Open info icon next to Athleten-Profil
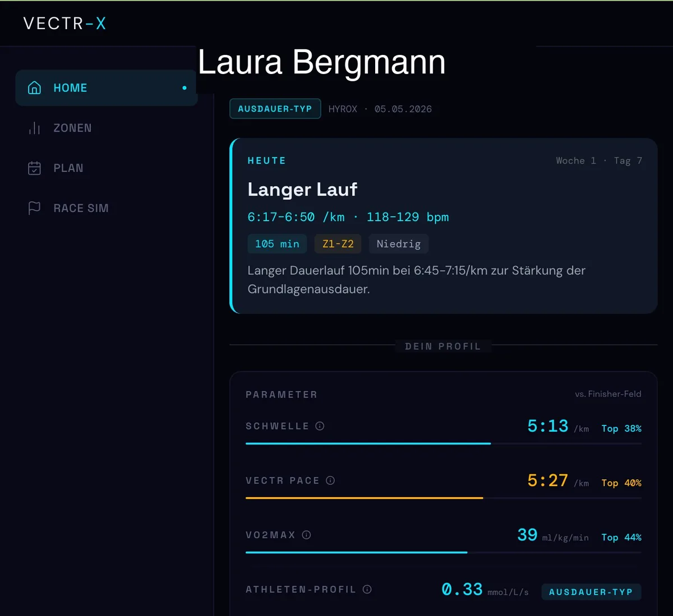The width and height of the screenshot is (673, 616). pos(367,589)
